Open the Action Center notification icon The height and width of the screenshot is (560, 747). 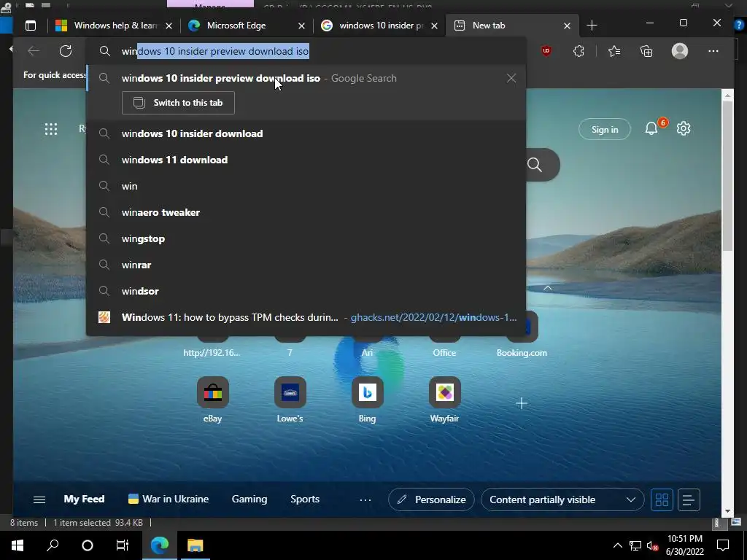click(x=723, y=545)
